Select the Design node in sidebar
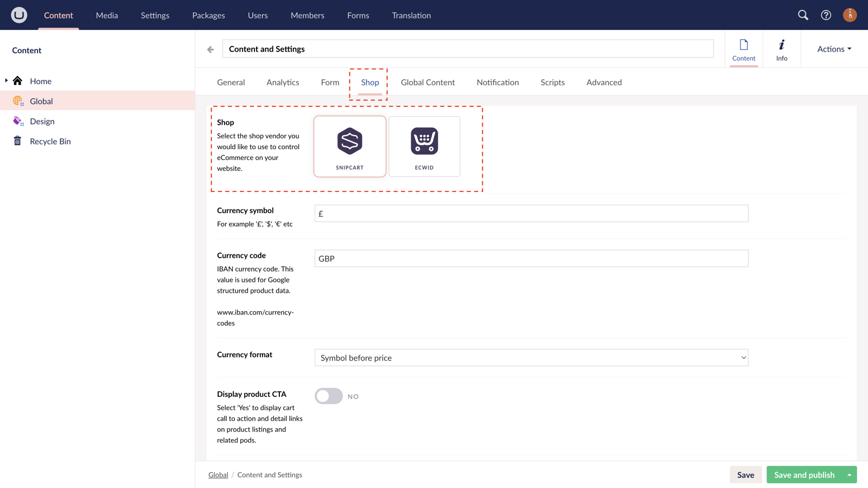This screenshot has height=488, width=868. (x=43, y=121)
